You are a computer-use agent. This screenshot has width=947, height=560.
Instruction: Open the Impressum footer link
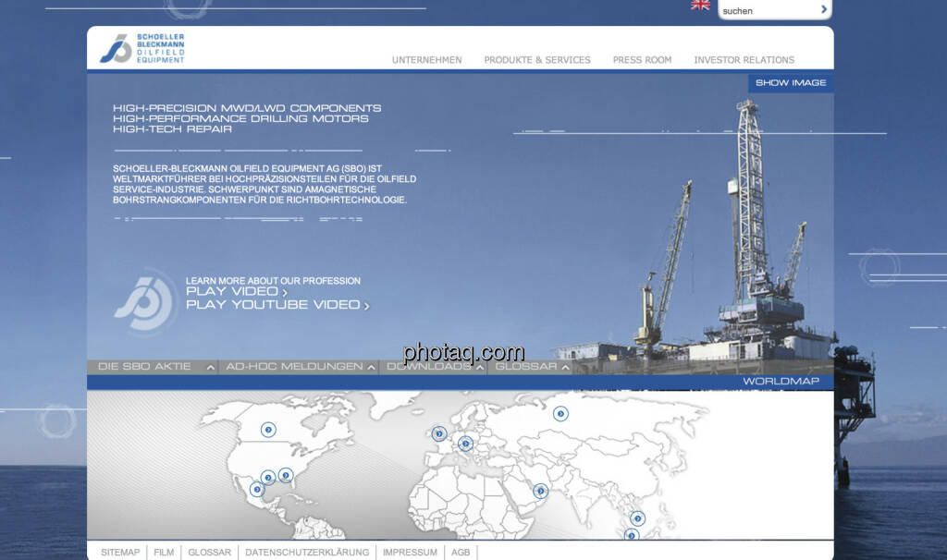[410, 553]
